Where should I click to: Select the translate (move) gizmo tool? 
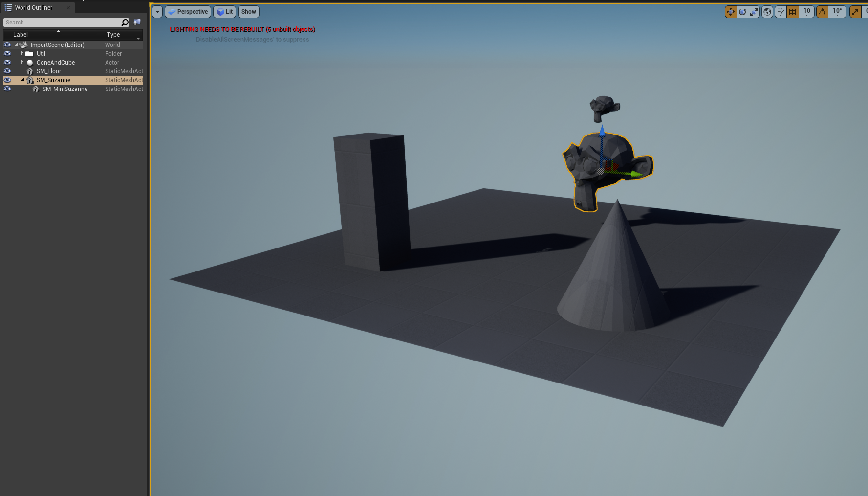(x=731, y=12)
